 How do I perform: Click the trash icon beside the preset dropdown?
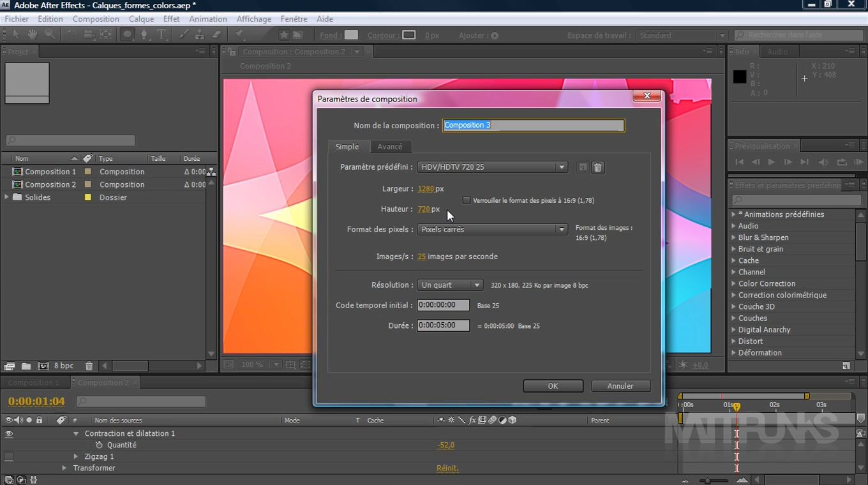click(x=597, y=167)
